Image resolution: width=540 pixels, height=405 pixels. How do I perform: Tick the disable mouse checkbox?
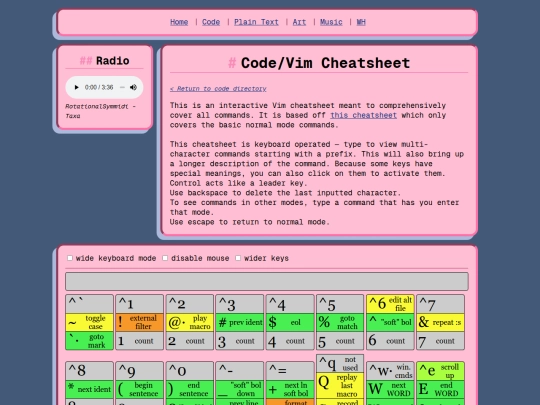pyautogui.click(x=165, y=258)
